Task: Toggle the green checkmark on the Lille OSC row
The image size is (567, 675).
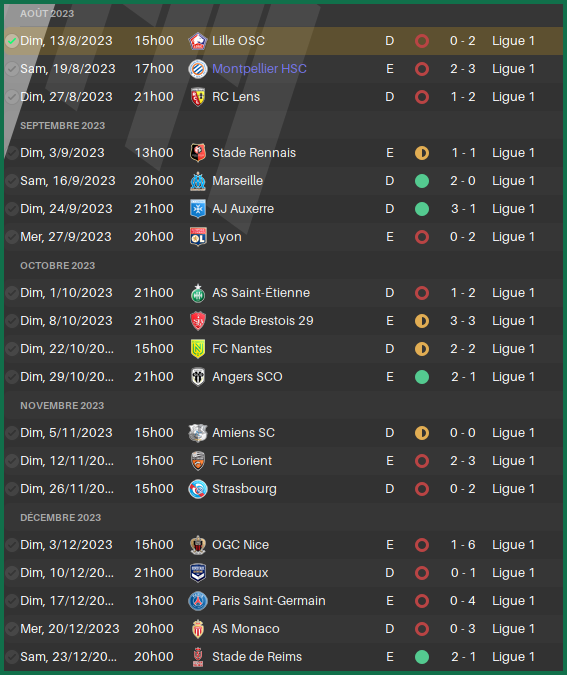Action: [x=12, y=41]
